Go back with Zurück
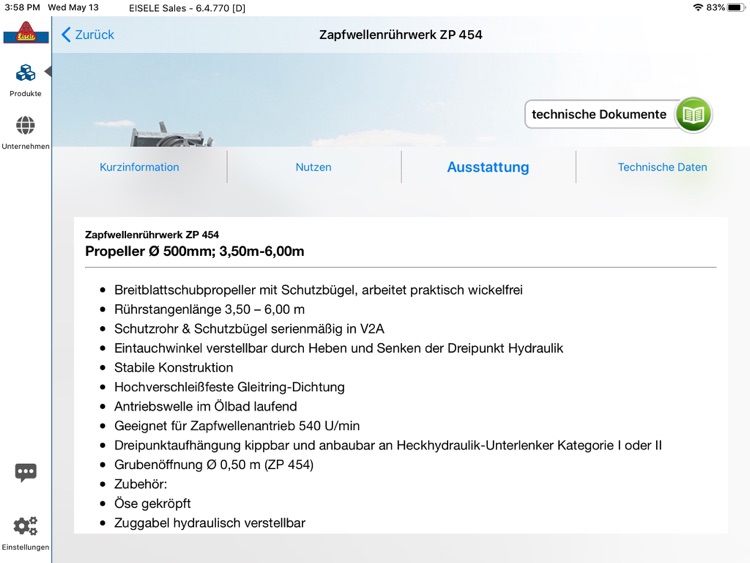Image resolution: width=750 pixels, height=563 pixels. click(x=88, y=34)
